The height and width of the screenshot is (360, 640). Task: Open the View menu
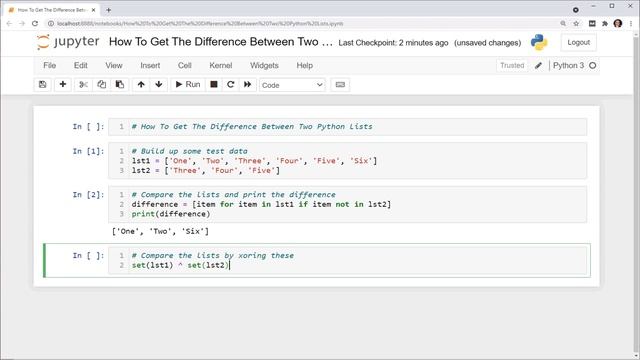(x=113, y=65)
